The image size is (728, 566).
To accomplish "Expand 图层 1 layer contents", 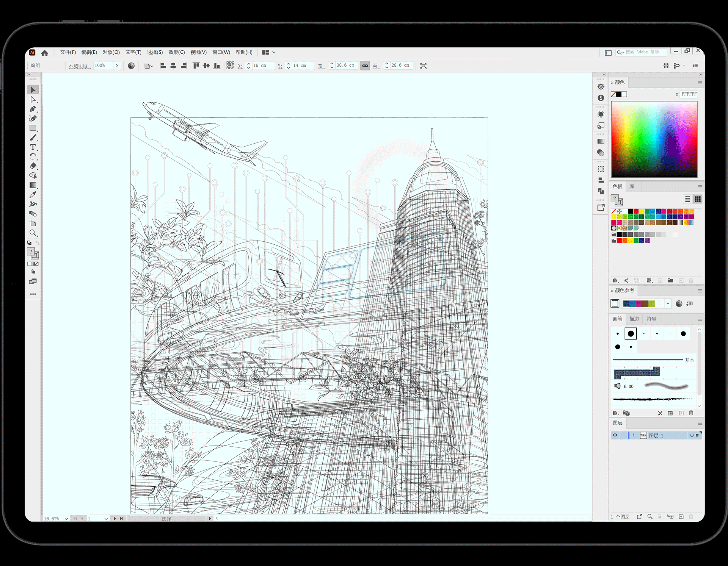I will tap(634, 435).
